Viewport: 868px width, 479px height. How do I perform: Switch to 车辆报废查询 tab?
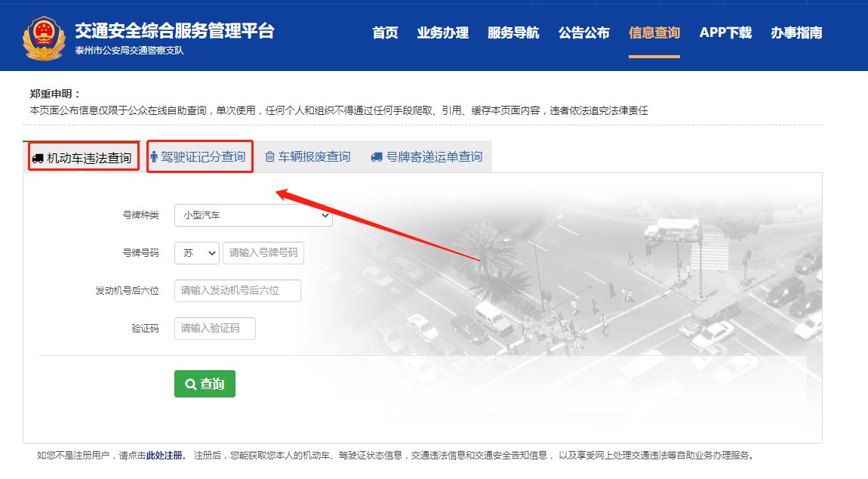[x=308, y=157]
